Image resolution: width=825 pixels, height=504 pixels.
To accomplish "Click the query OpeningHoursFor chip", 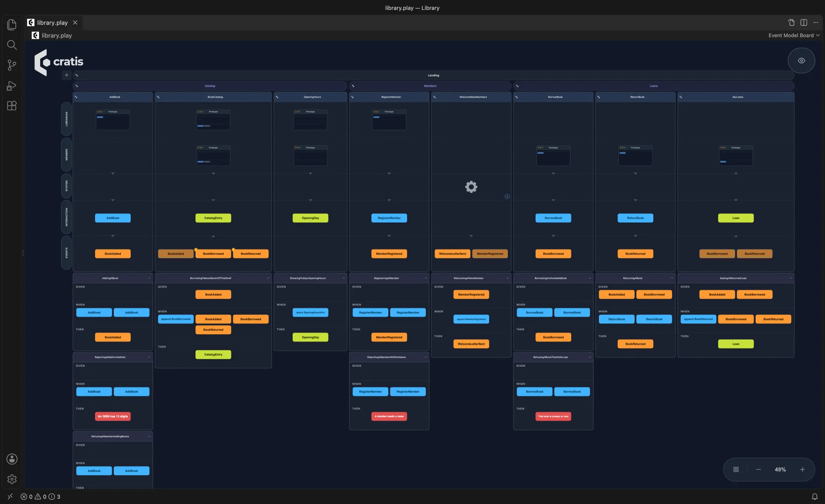I will pos(310,312).
